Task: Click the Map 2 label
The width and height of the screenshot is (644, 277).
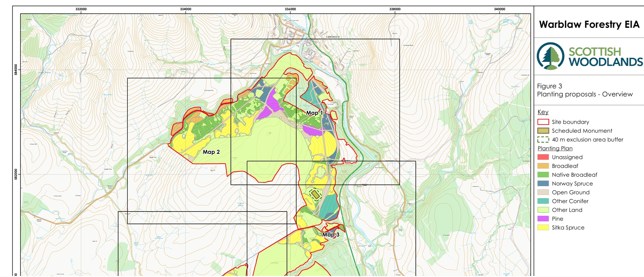Action: [211, 152]
